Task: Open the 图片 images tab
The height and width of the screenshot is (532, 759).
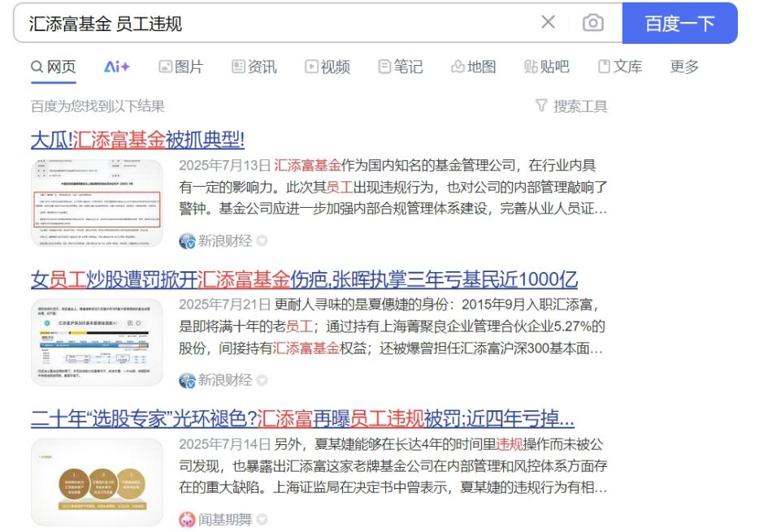Action: [x=180, y=67]
